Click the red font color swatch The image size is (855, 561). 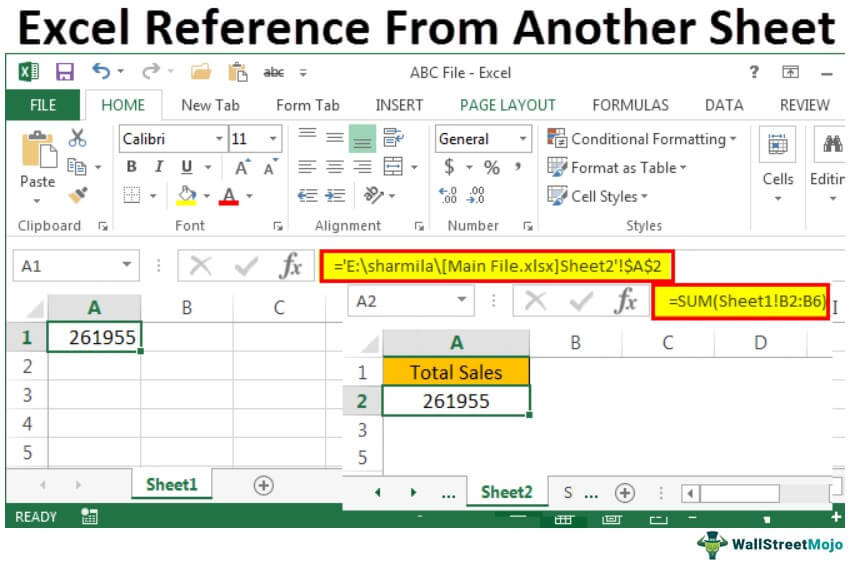(230, 196)
